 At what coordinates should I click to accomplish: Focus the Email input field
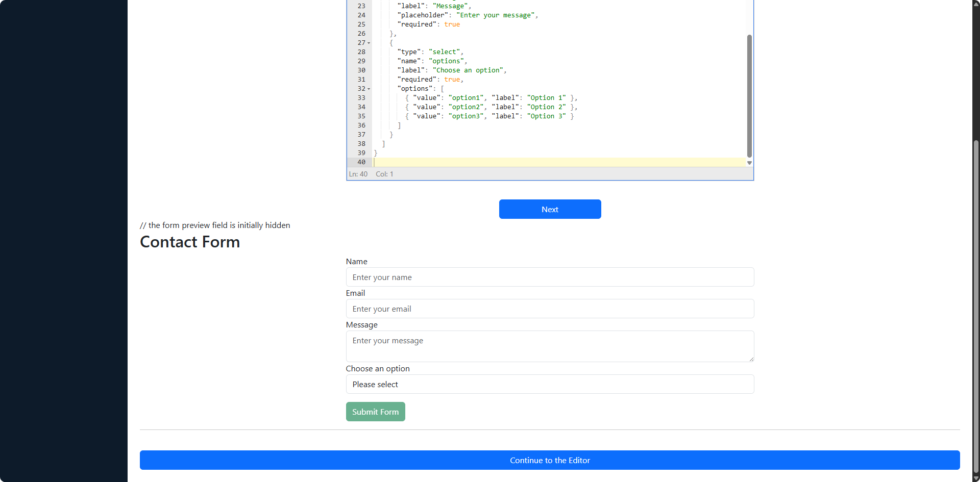pyautogui.click(x=550, y=309)
